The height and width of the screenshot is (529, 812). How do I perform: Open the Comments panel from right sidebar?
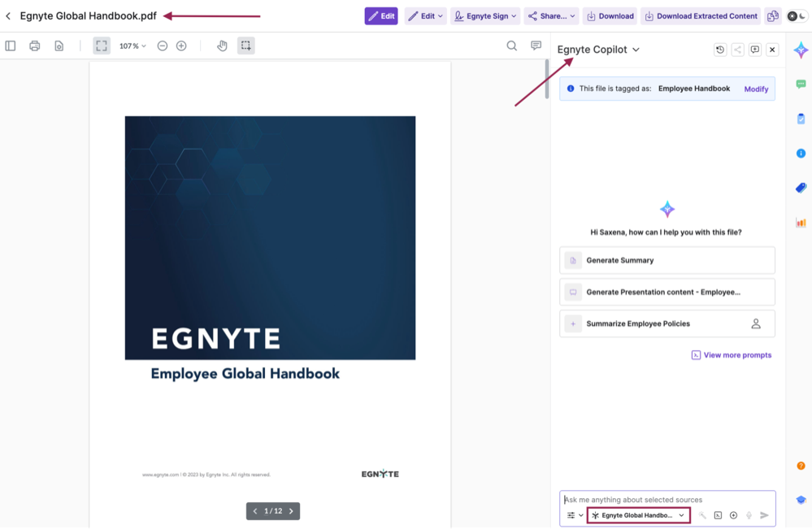point(801,83)
